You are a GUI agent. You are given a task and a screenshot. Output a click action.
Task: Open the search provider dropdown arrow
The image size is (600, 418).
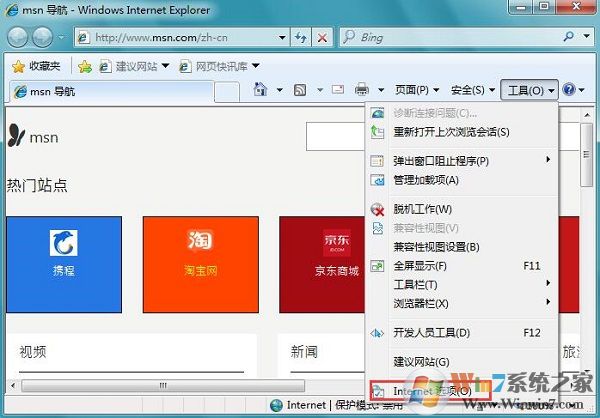tap(586, 37)
